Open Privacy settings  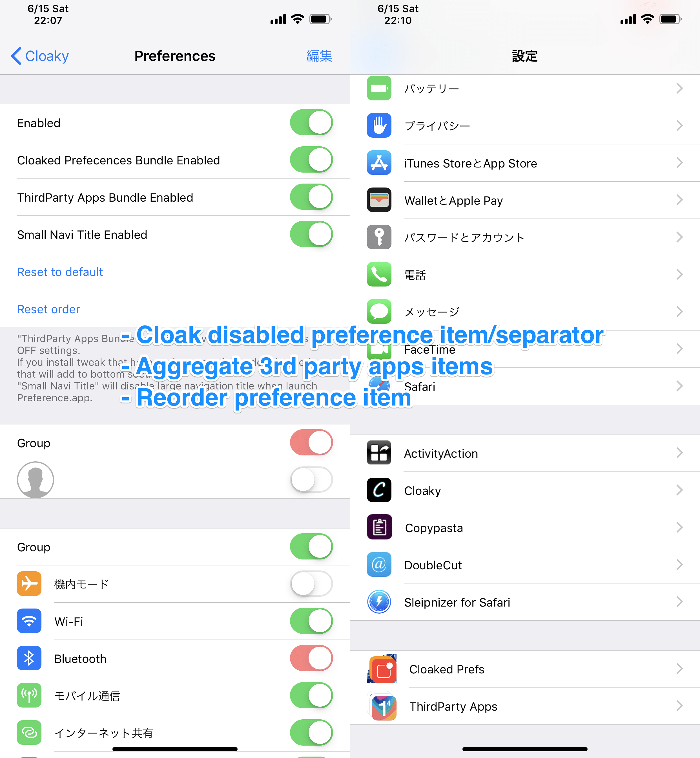pos(525,125)
